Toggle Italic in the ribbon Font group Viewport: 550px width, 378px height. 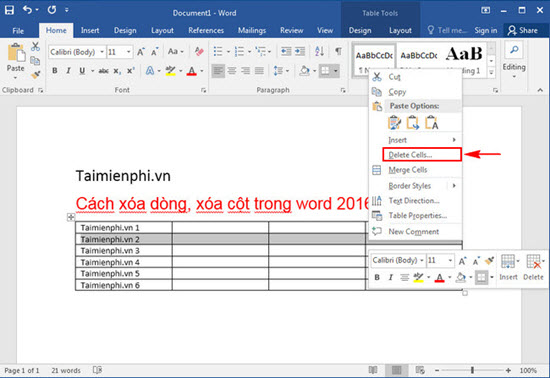[68, 71]
